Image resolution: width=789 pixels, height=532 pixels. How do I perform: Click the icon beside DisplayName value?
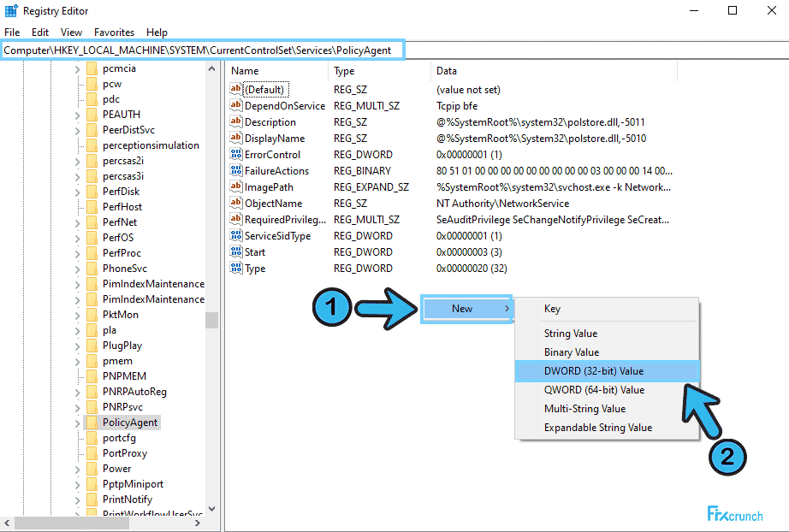tap(235, 138)
